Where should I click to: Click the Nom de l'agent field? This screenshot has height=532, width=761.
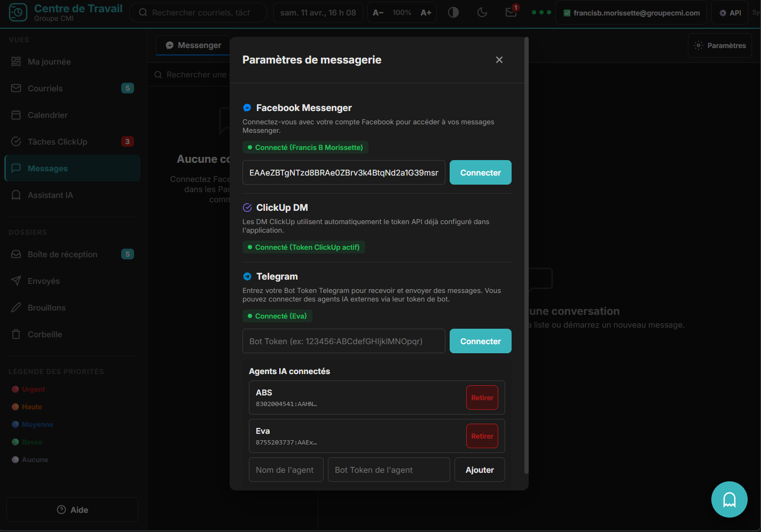286,470
